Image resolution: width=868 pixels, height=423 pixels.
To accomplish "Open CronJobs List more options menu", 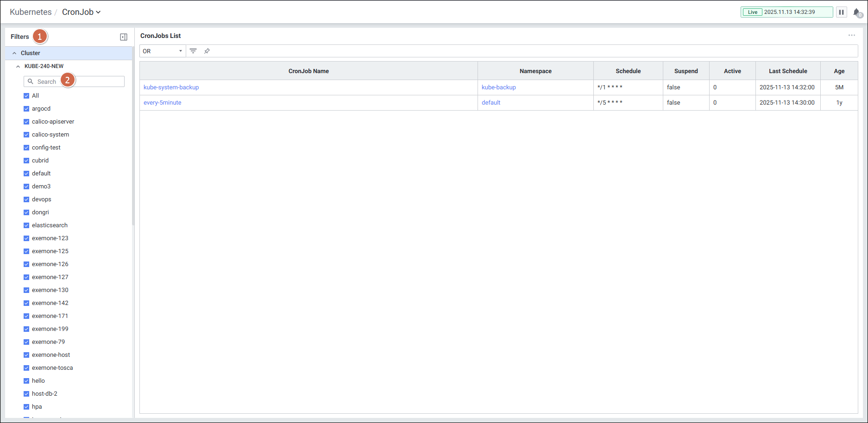I will click(851, 36).
